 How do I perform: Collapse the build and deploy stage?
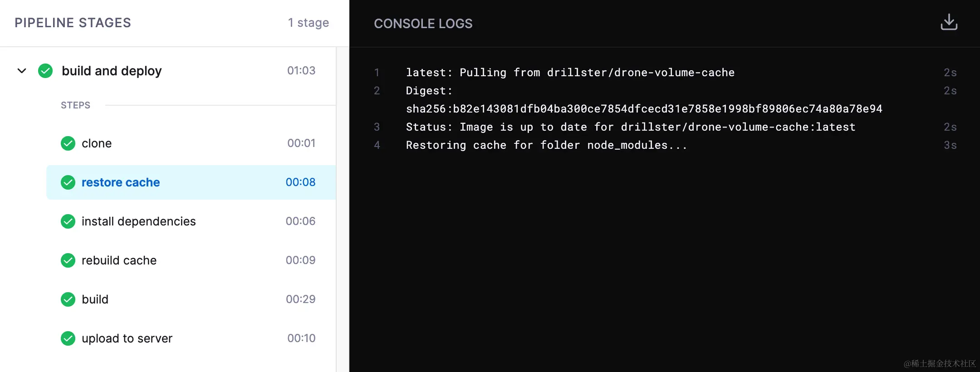point(22,71)
